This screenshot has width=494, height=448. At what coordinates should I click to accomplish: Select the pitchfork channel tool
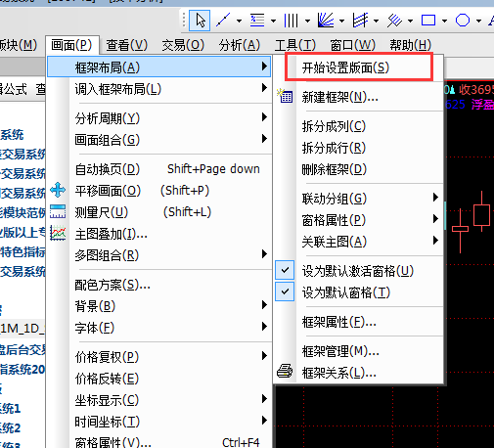coord(360,21)
